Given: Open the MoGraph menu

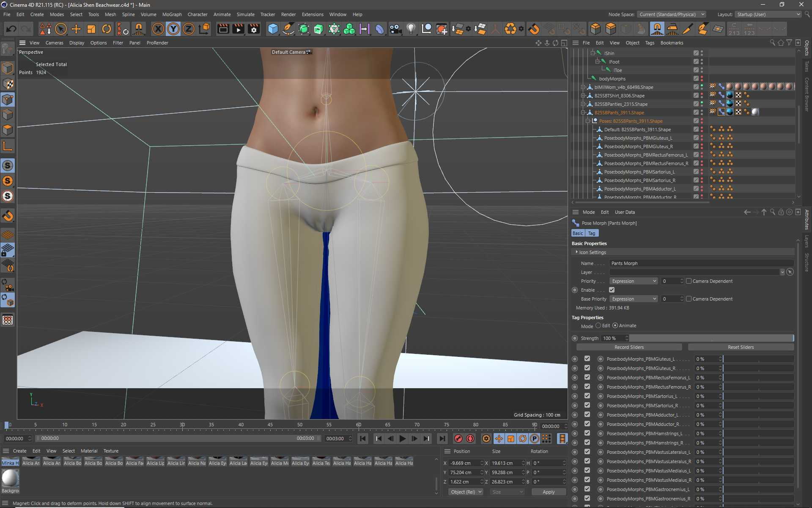Looking at the screenshot, I should pyautogui.click(x=172, y=14).
